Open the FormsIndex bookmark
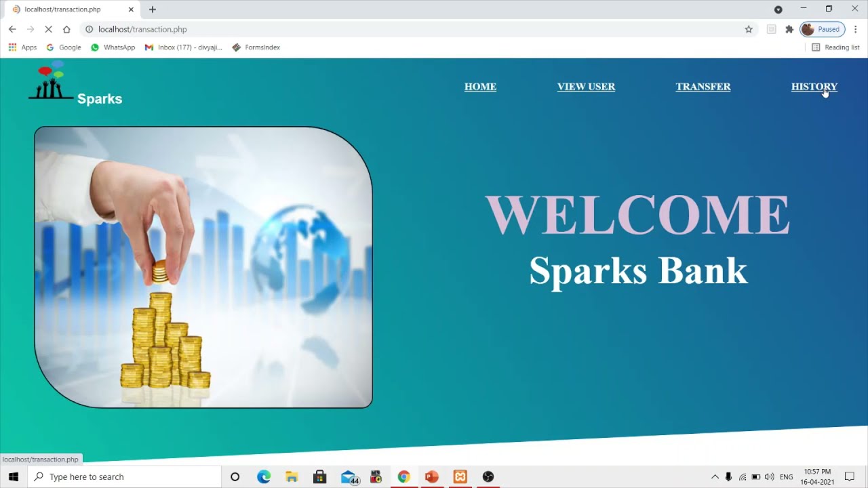 point(256,47)
